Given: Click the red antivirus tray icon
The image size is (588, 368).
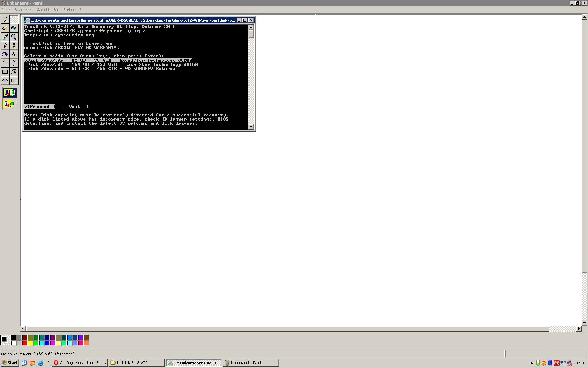Looking at the screenshot, I should coord(556,363).
